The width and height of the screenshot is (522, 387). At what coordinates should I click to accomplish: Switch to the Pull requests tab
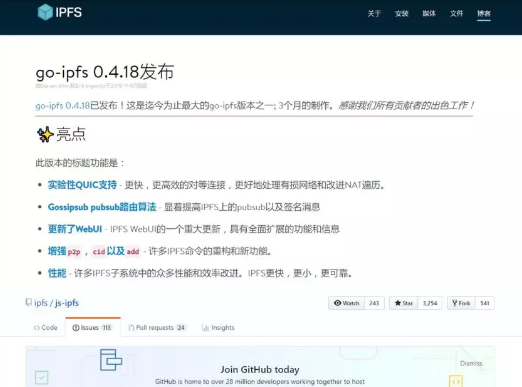click(157, 327)
